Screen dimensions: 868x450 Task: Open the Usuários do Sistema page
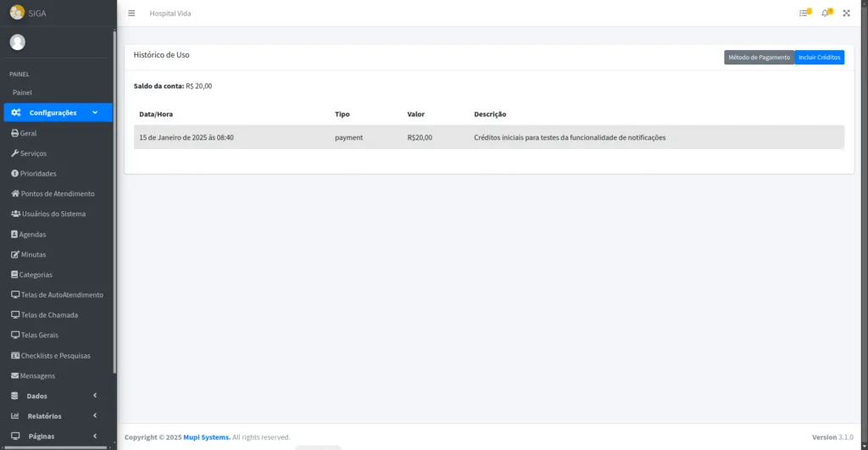(48, 214)
